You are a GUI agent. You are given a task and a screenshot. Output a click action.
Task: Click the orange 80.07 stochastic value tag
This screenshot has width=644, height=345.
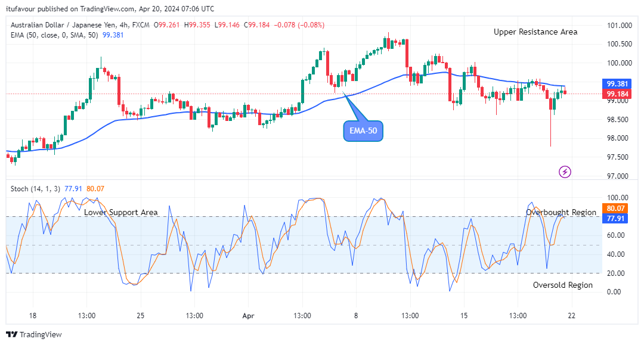tap(615, 209)
